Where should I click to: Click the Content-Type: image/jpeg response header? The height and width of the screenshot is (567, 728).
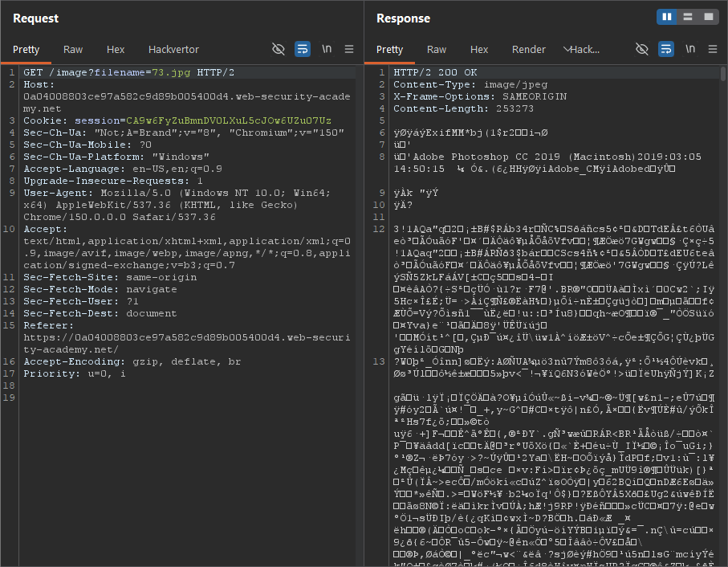(470, 84)
